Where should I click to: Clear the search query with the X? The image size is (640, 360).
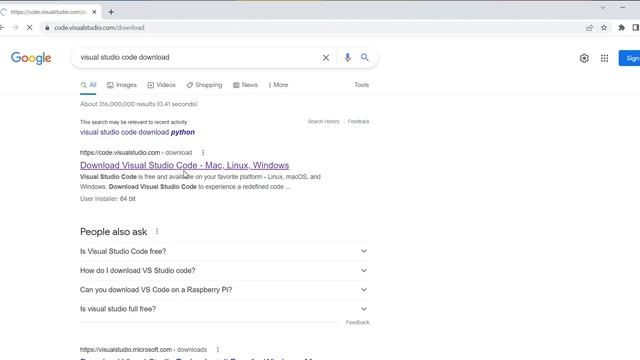(x=326, y=58)
